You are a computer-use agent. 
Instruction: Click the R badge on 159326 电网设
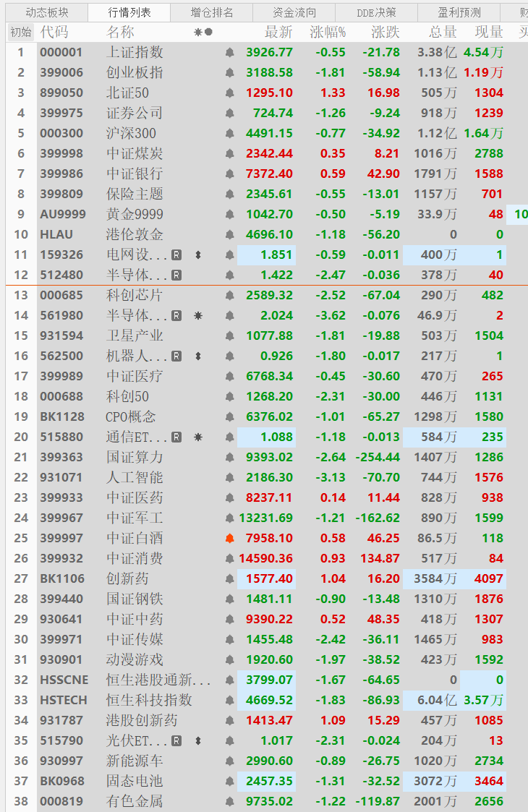[176, 255]
